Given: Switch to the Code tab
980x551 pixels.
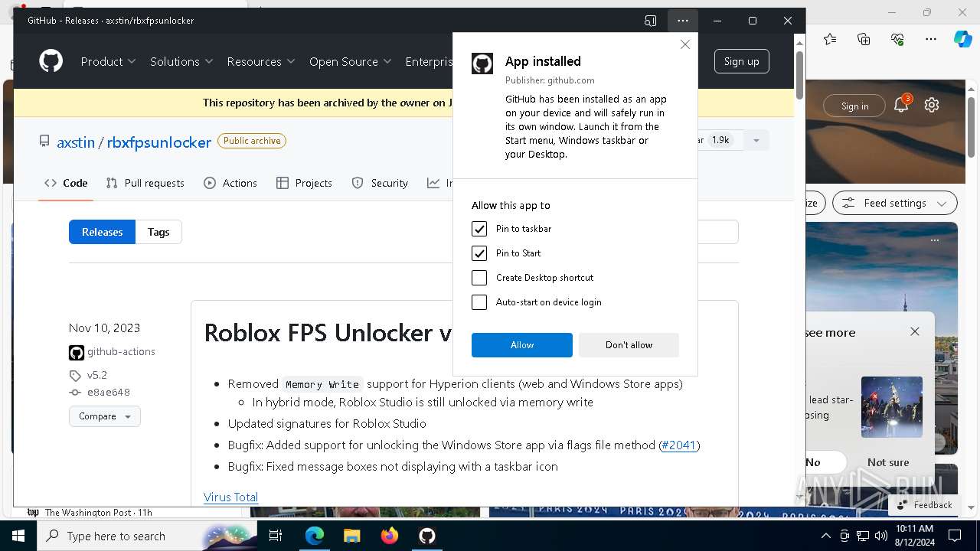Looking at the screenshot, I should (x=66, y=183).
